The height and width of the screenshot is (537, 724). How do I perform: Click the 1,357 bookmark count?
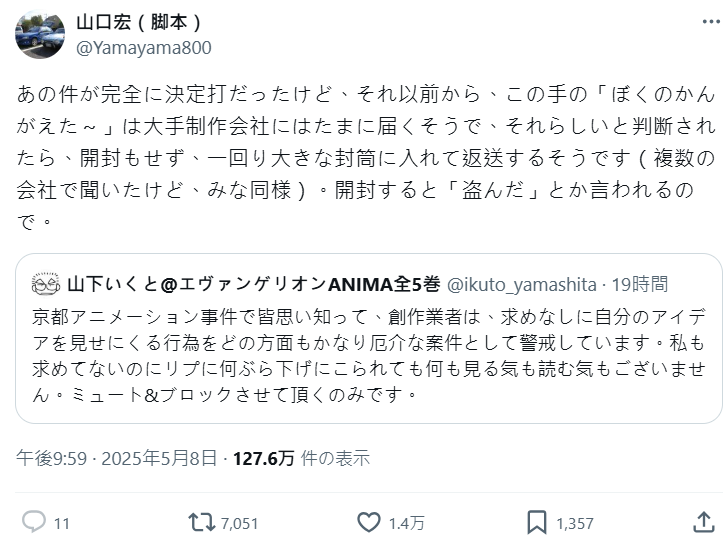(575, 523)
